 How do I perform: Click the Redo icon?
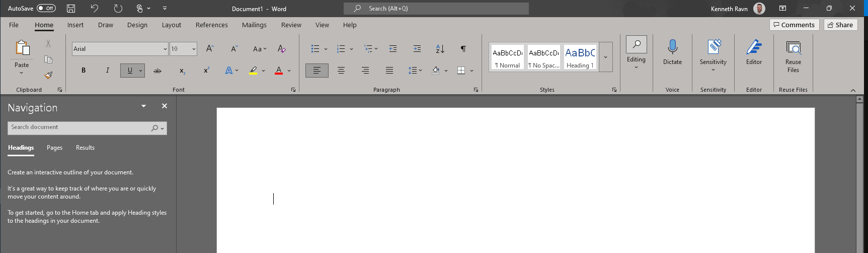(118, 9)
